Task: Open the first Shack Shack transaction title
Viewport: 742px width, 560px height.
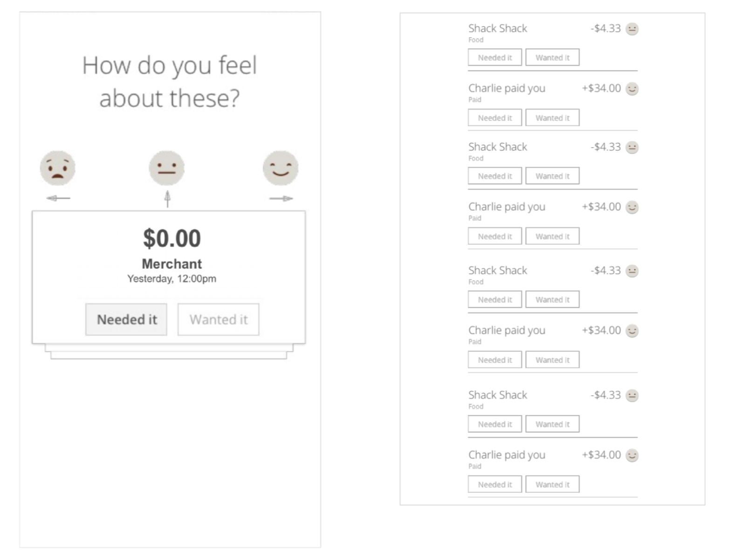Action: [498, 28]
